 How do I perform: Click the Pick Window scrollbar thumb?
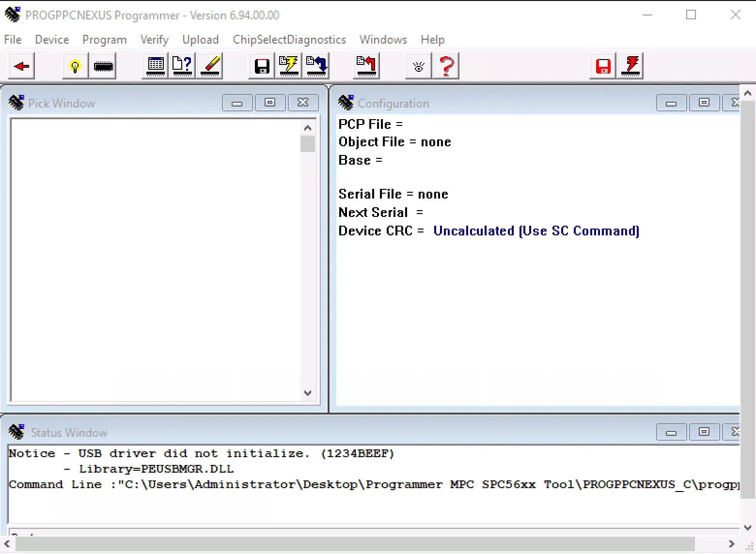[307, 144]
